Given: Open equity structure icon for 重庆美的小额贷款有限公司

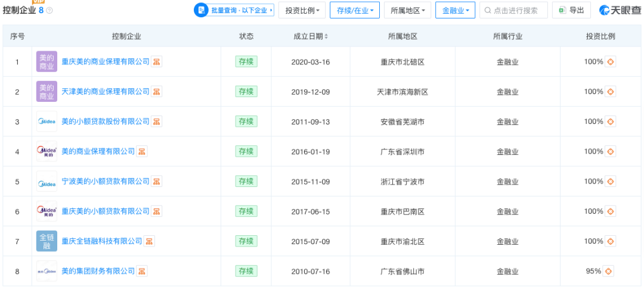Looking at the screenshot, I should 156,211.
